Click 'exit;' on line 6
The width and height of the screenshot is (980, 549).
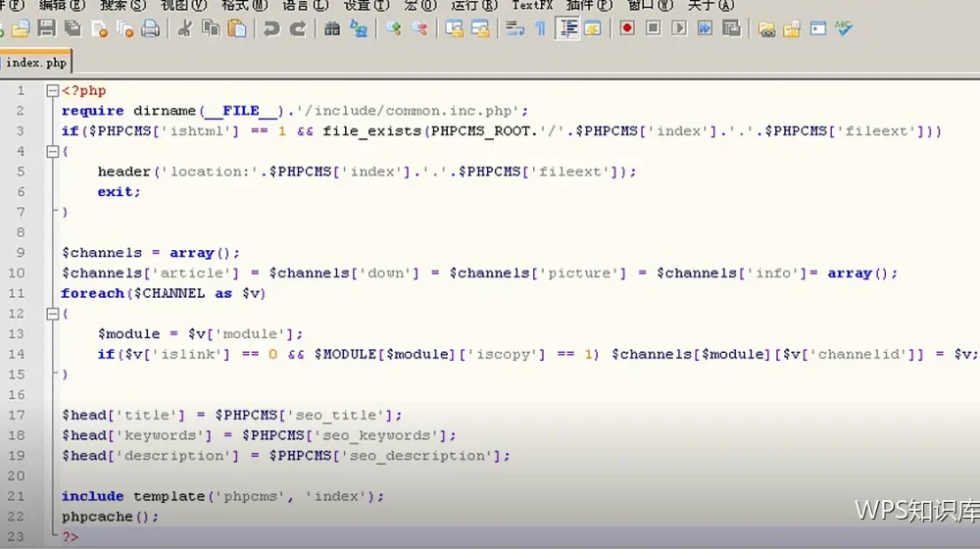click(x=120, y=192)
